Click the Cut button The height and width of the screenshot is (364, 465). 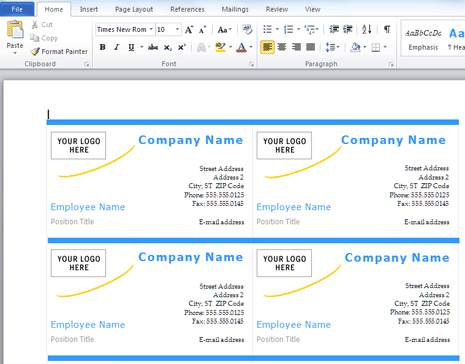coord(42,25)
